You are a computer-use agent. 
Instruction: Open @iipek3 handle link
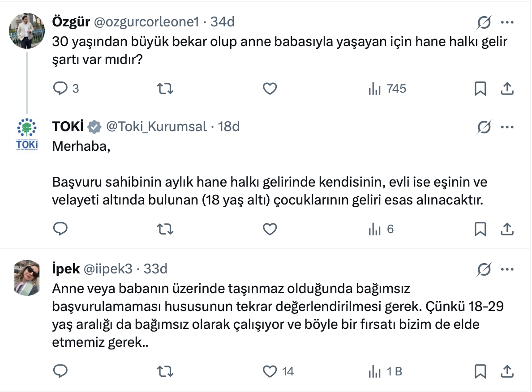pyautogui.click(x=107, y=269)
